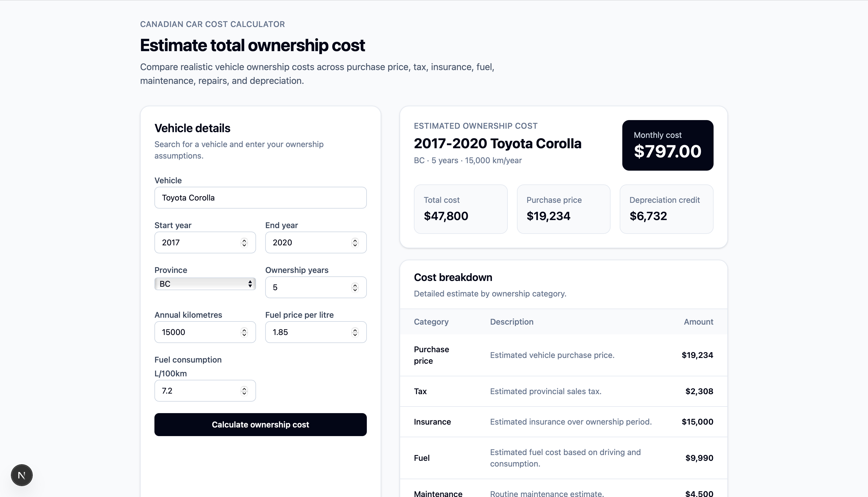This screenshot has height=497, width=868.
Task: Click "Estimated insurance over ownership period." text
Action: coord(571,421)
